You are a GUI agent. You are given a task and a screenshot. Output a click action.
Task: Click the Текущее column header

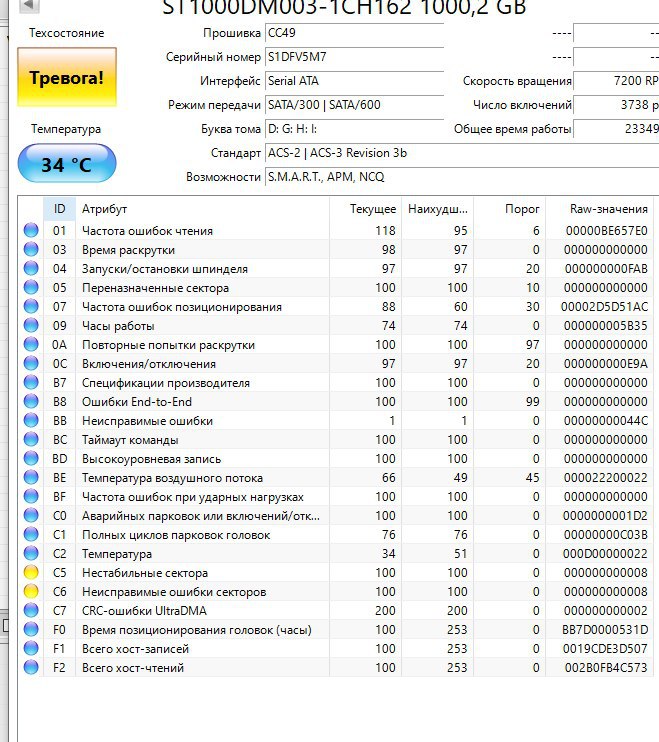point(365,209)
